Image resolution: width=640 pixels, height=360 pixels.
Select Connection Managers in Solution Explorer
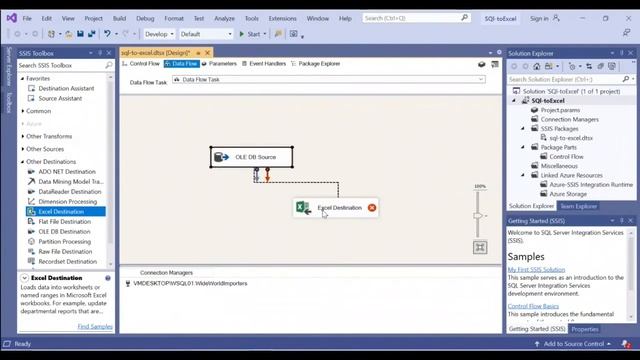click(569, 119)
